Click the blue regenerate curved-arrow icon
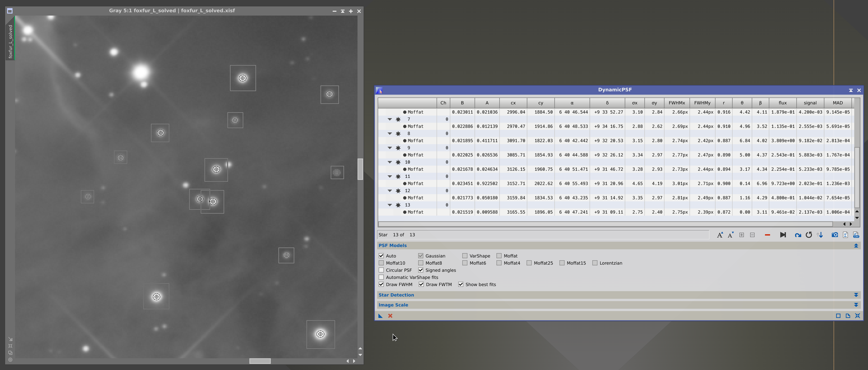868x370 pixels. click(x=798, y=235)
